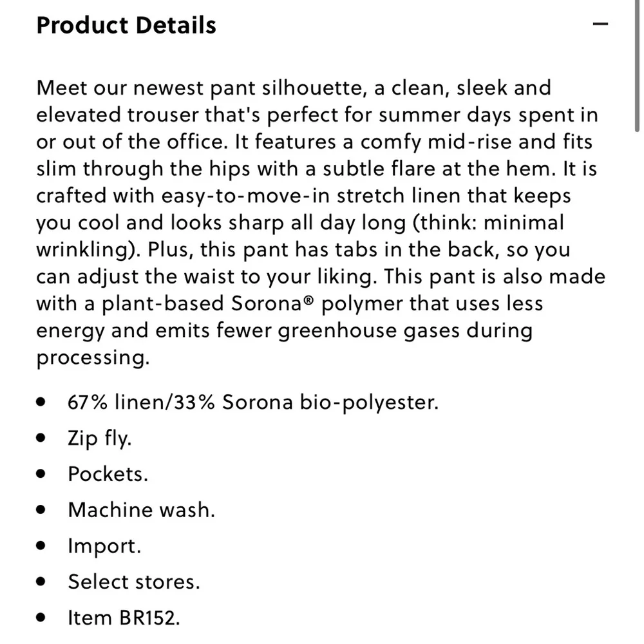Click the bullet dot beside Machine wash
Viewport: 644px width, 644px height.
[42, 510]
